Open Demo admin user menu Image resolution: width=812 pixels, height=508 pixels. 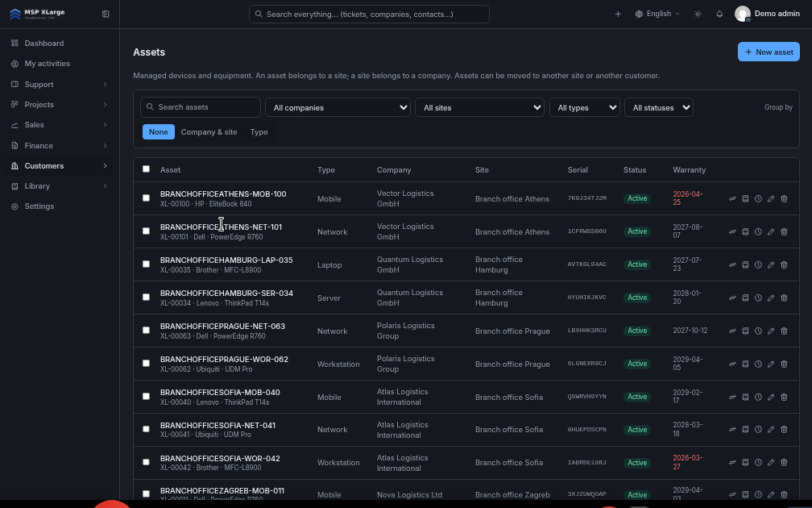pyautogui.click(x=768, y=14)
